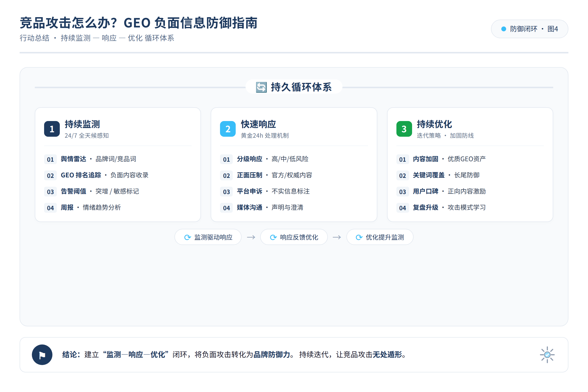Click the cycle icon in 优化提升监测 pill
The height and width of the screenshot is (392, 588).
(x=359, y=237)
